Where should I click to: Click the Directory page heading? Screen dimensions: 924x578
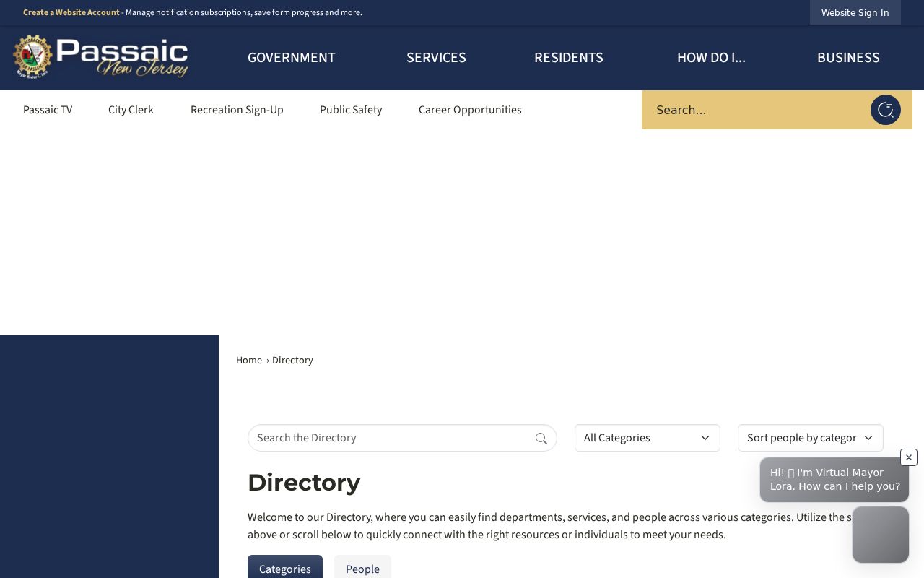304,483
